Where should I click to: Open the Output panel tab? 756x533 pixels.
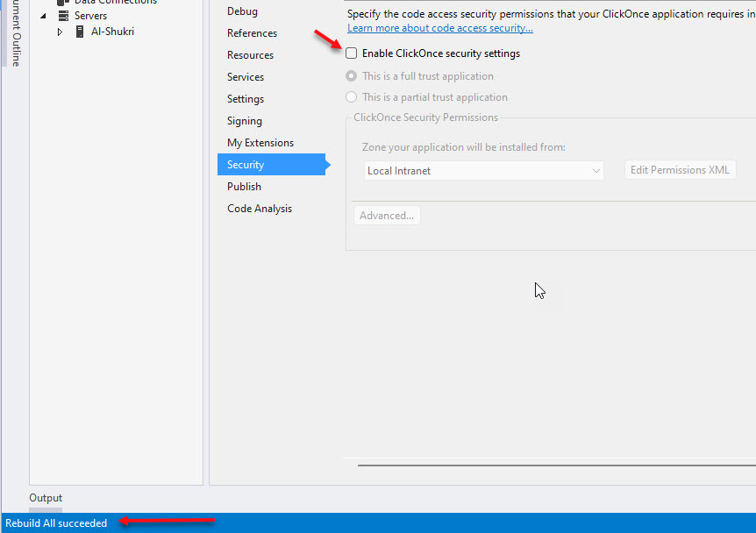coord(46,498)
